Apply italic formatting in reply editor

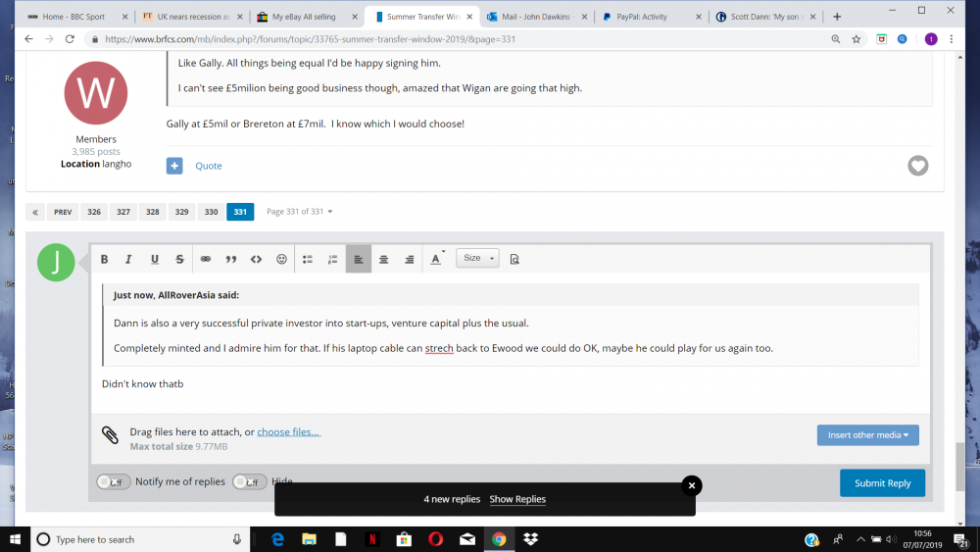click(128, 259)
